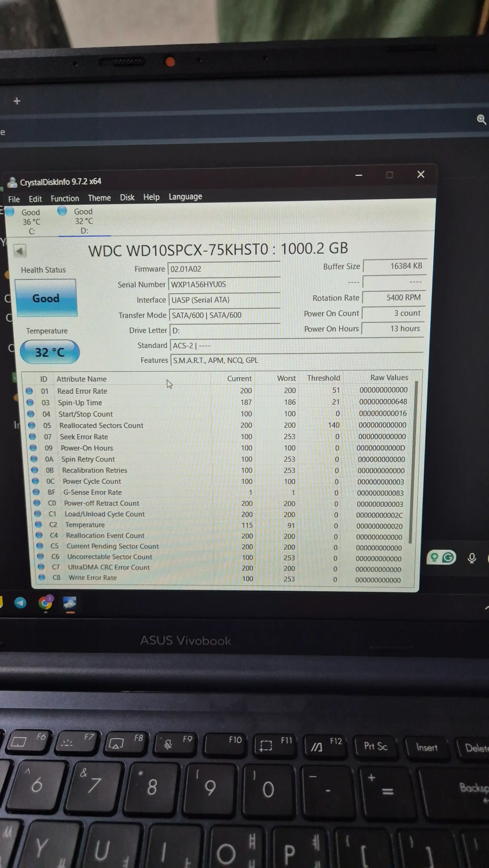Click the zoom magnifier icon in browser
This screenshot has height=868, width=489.
481,119
